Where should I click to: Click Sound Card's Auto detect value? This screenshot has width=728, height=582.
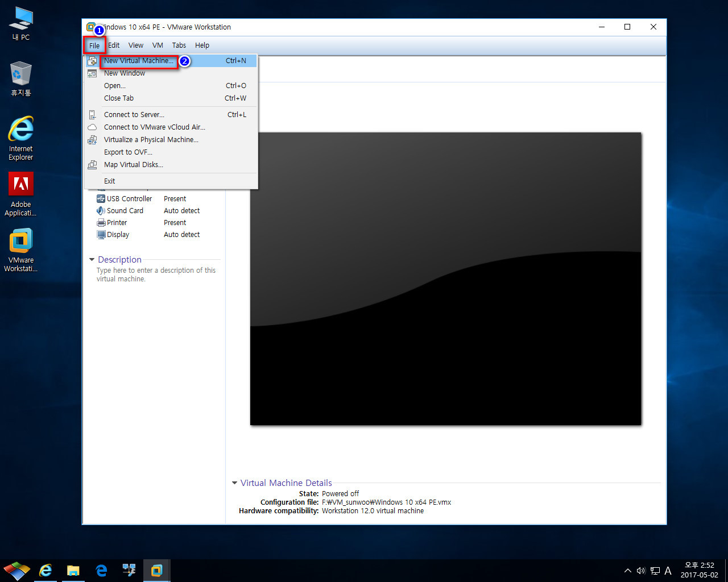181,211
